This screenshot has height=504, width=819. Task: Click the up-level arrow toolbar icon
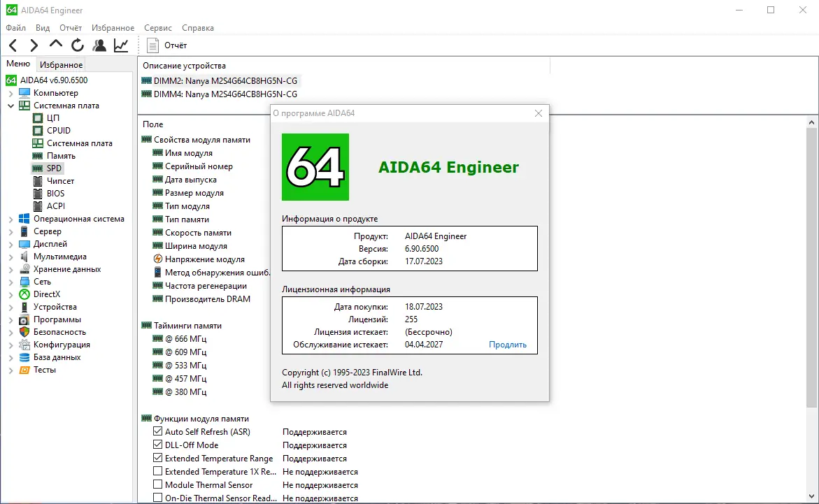(55, 45)
